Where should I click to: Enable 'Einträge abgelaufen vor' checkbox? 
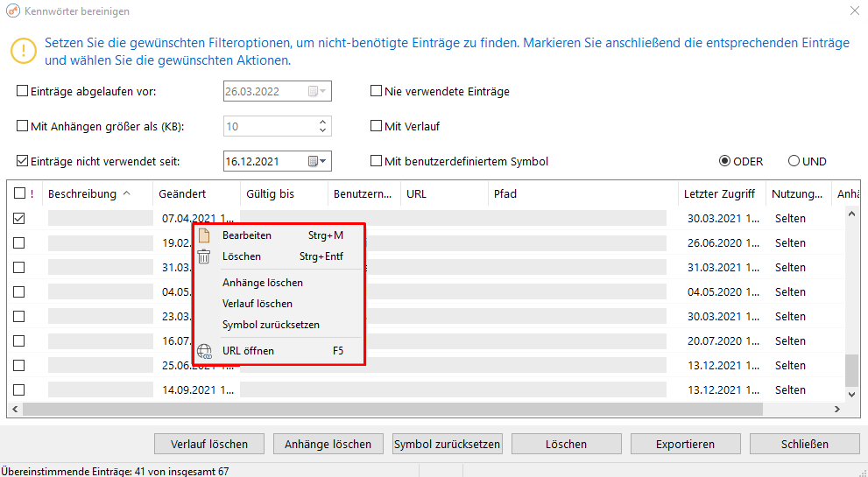coord(22,91)
